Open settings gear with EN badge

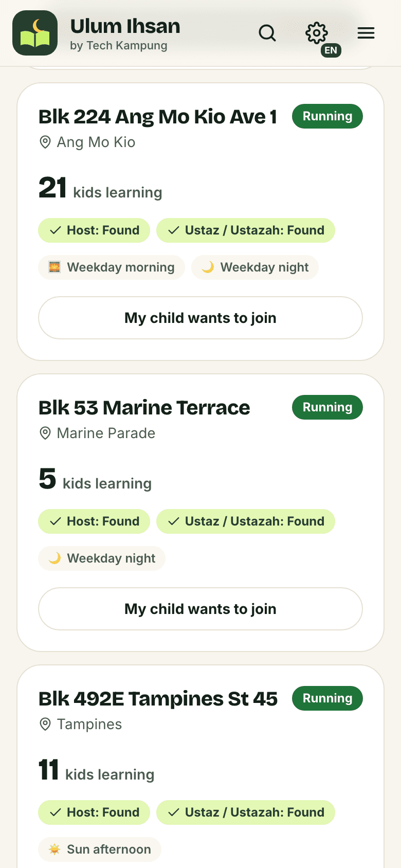tap(317, 33)
